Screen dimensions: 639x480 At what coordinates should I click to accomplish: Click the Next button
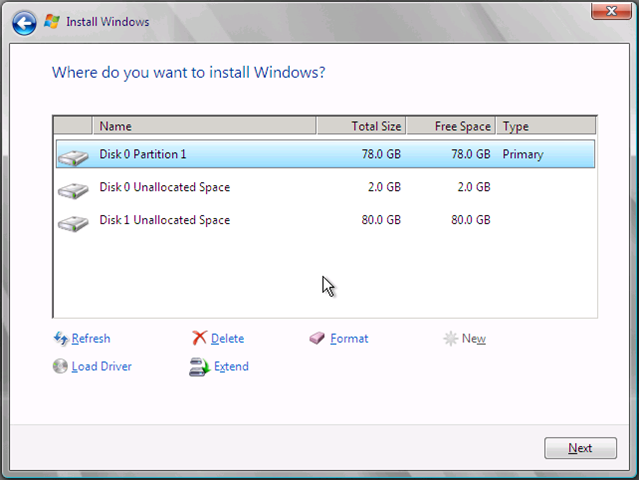click(x=580, y=448)
